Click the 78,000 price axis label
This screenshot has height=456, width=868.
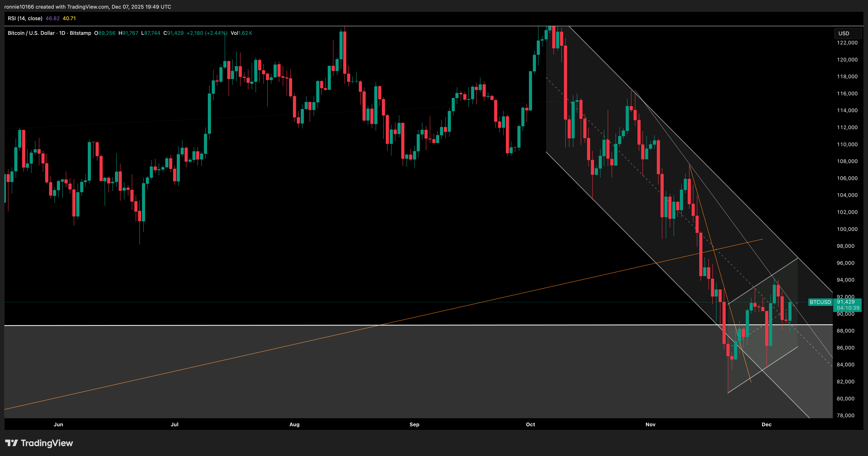coord(846,415)
